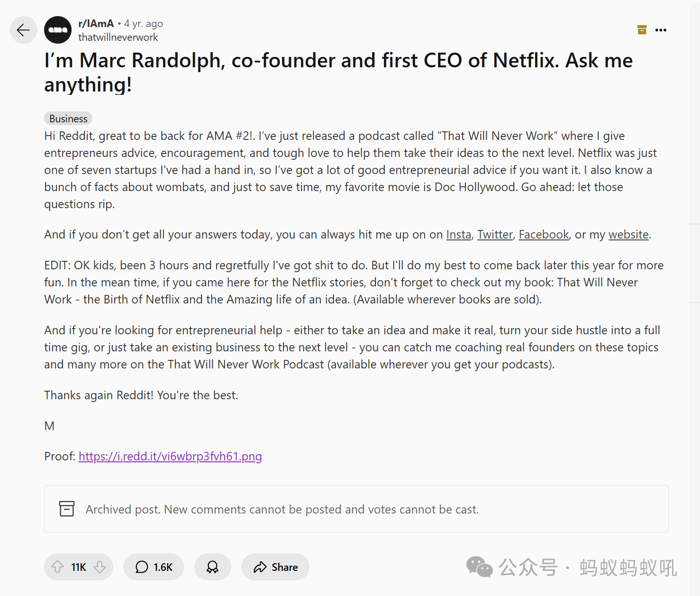The height and width of the screenshot is (596, 700).
Task: Click the gold archived box icon
Action: [x=642, y=30]
